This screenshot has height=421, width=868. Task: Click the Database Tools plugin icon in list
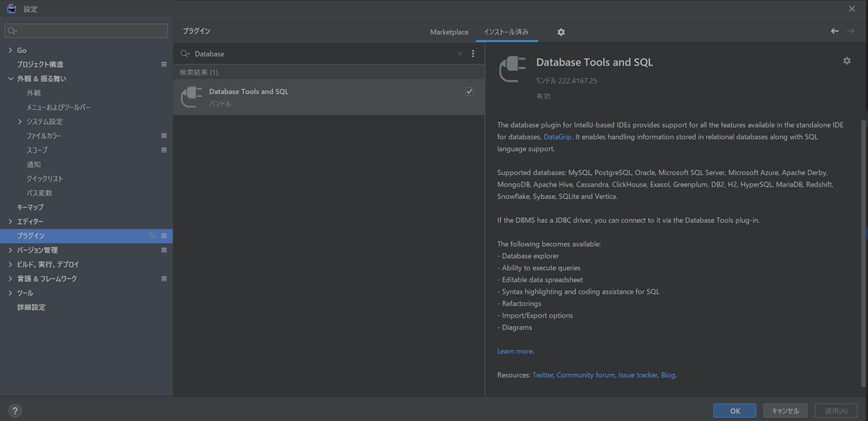191,97
